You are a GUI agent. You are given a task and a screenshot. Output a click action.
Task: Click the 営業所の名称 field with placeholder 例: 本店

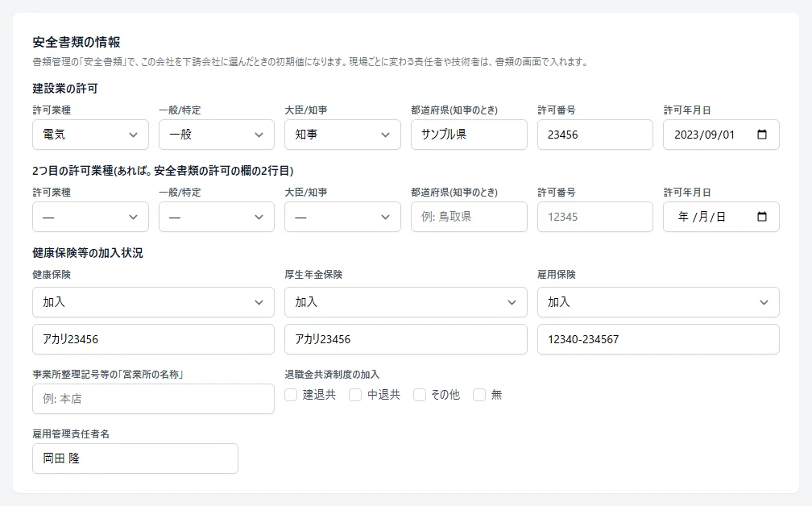click(x=153, y=399)
